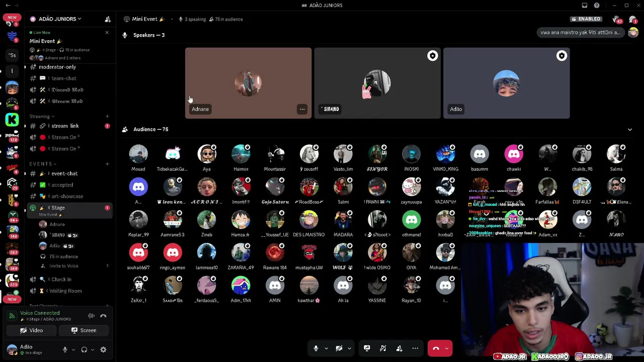Open more options in the call bar
Viewport: 644px width, 362px height.
tap(415, 348)
